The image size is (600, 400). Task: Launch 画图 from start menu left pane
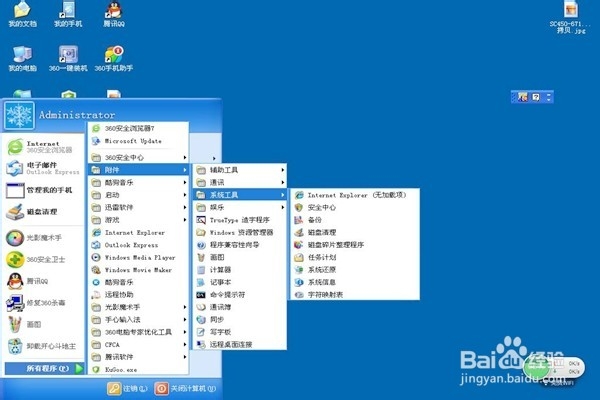44,325
